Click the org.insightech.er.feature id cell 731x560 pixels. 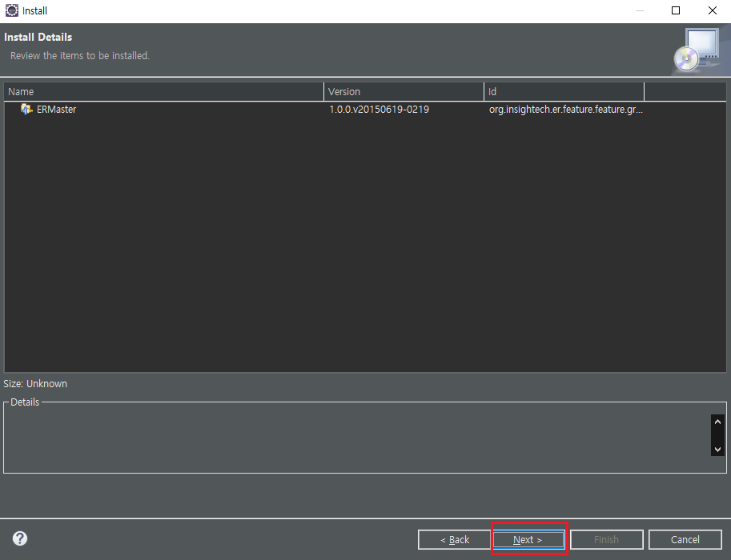[x=565, y=110]
